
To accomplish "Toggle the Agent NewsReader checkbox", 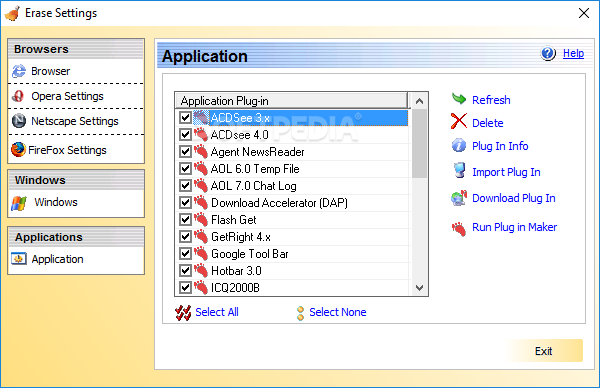I will pos(186,152).
